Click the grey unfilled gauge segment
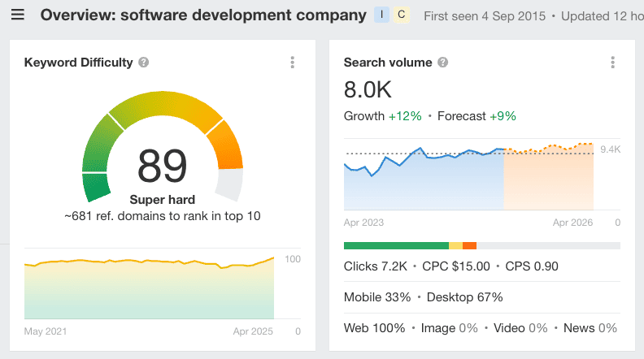The height and width of the screenshot is (359, 644). pos(231,184)
